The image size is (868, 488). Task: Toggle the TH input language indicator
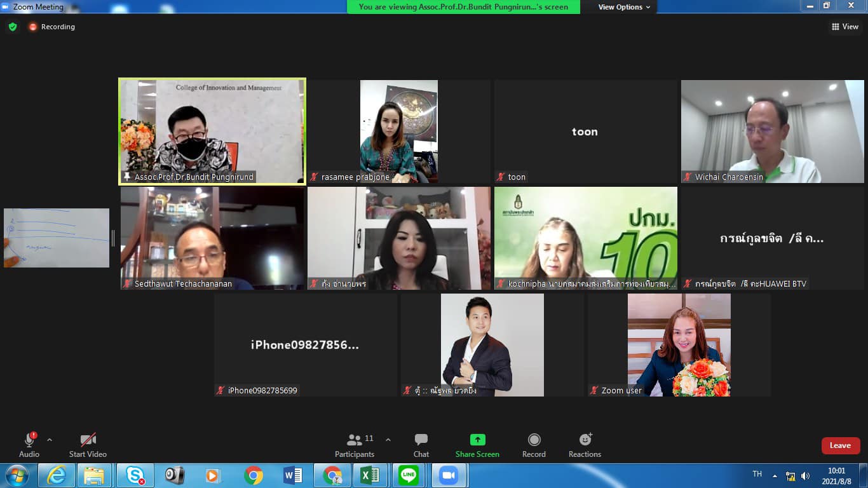pos(757,475)
